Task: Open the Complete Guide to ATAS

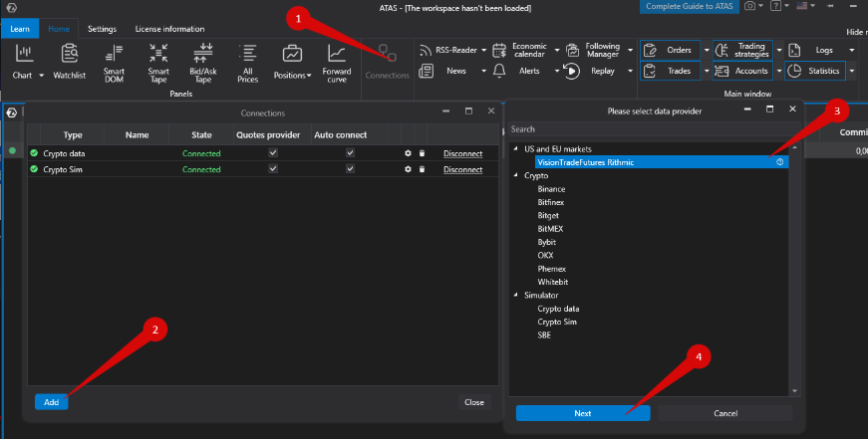Action: [x=690, y=6]
